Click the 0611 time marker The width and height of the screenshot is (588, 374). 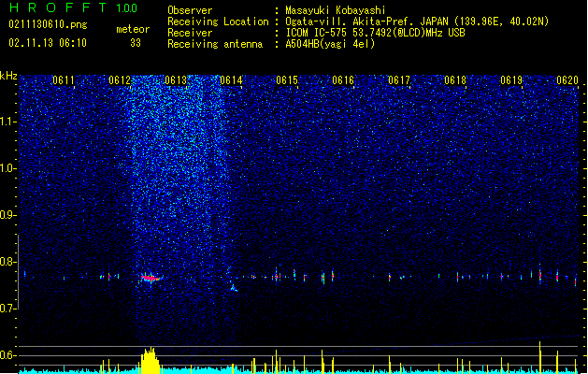pos(64,80)
